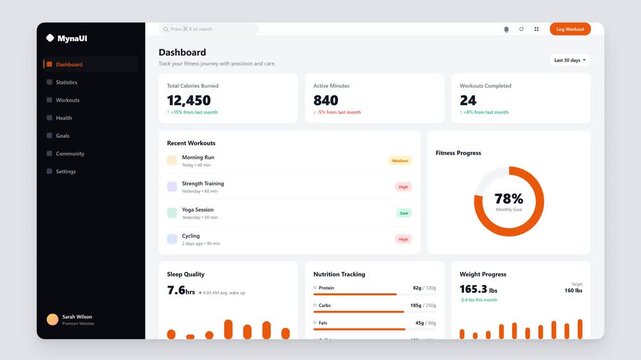Open the grid apps icon
This screenshot has width=641, height=360.
pos(536,29)
